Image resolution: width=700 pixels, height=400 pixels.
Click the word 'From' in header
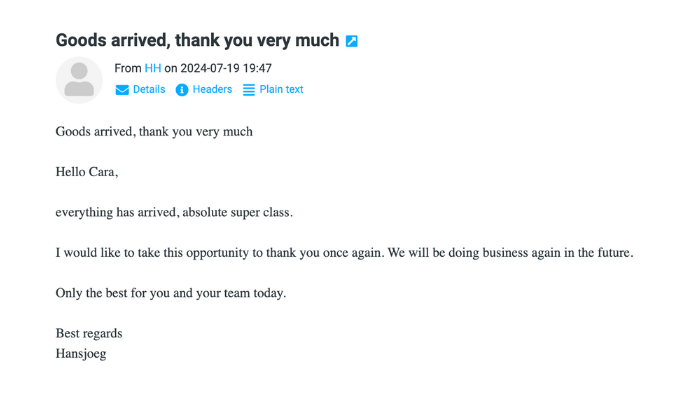tap(128, 68)
